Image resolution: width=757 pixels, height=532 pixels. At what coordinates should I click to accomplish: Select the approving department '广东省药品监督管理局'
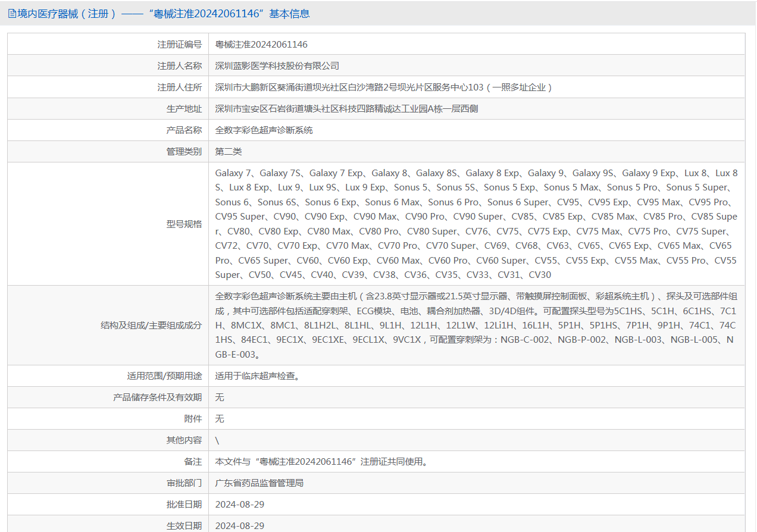coord(259,483)
